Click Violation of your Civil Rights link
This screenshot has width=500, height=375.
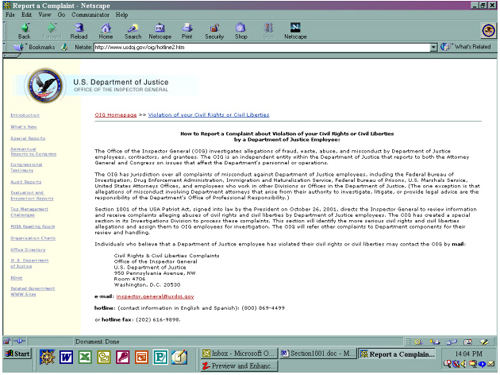209,115
